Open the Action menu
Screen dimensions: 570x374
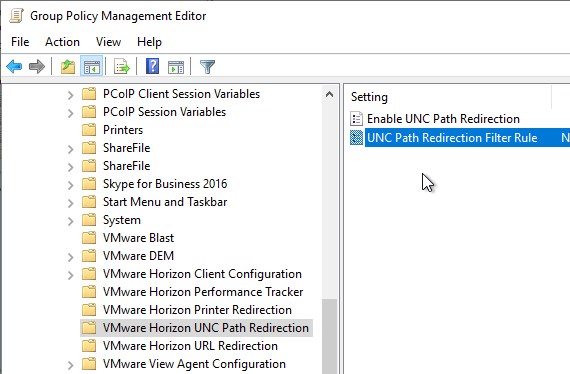(62, 42)
